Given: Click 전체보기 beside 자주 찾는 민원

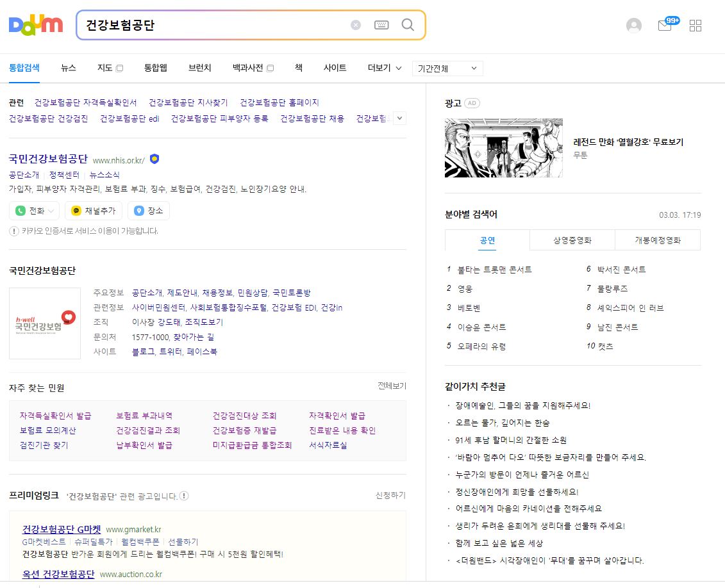Looking at the screenshot, I should [x=392, y=386].
